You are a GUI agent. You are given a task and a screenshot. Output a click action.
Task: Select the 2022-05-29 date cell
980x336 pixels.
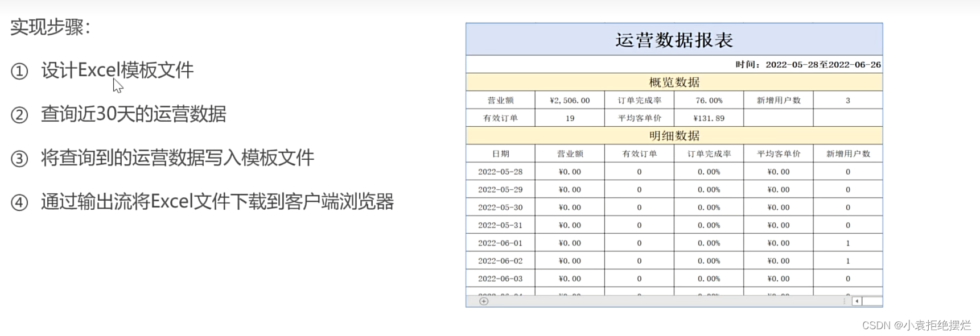point(501,189)
